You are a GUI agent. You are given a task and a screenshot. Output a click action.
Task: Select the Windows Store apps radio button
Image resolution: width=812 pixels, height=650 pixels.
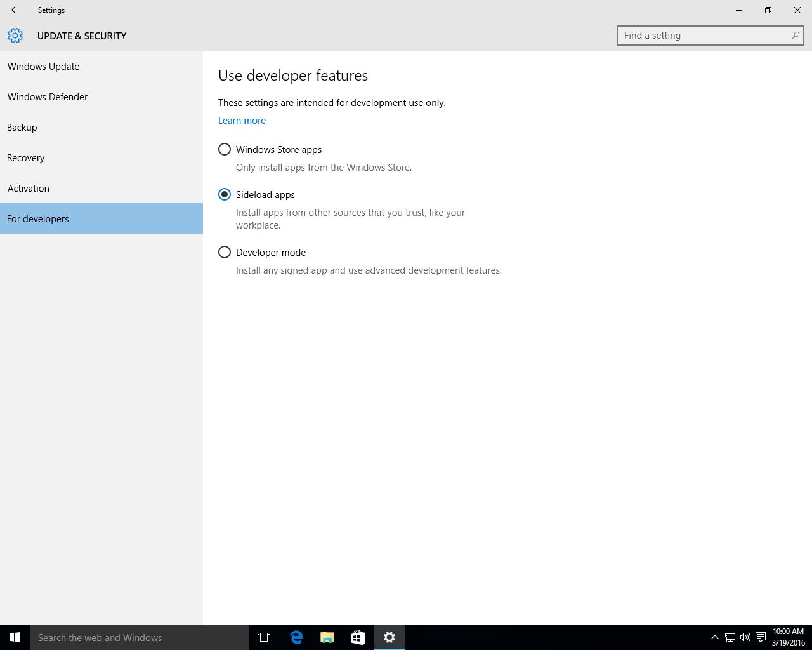[225, 149]
